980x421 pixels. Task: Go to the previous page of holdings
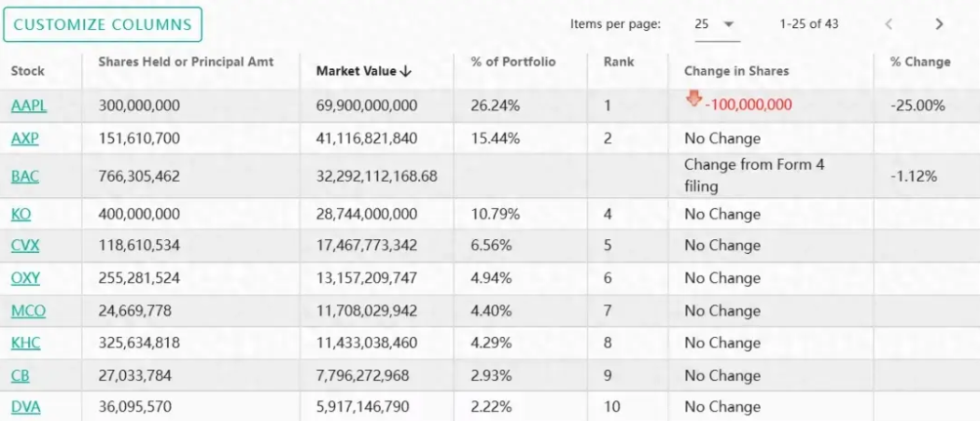[889, 24]
